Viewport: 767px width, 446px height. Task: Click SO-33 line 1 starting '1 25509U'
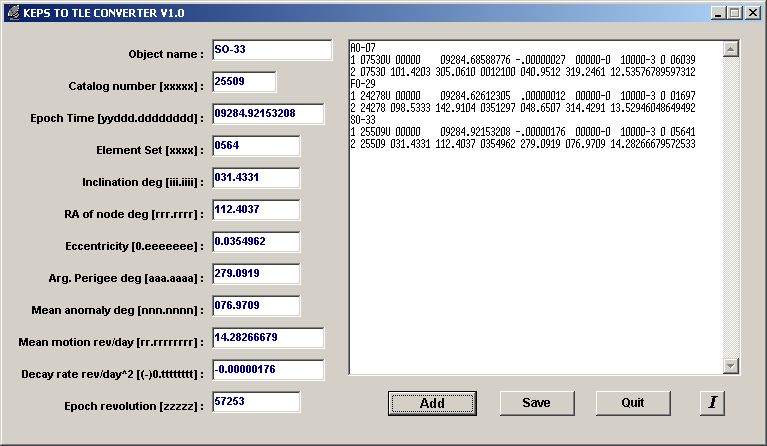pyautogui.click(x=522, y=132)
